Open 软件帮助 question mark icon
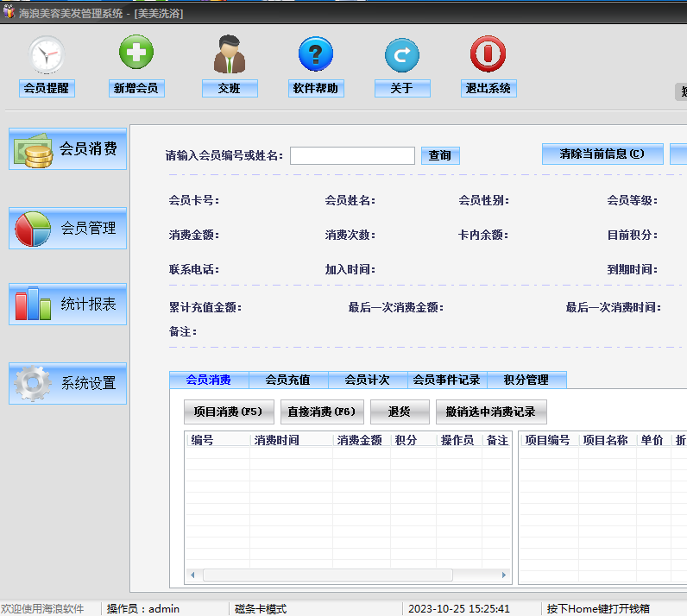Viewport: 687px width, 616px height. [316, 53]
